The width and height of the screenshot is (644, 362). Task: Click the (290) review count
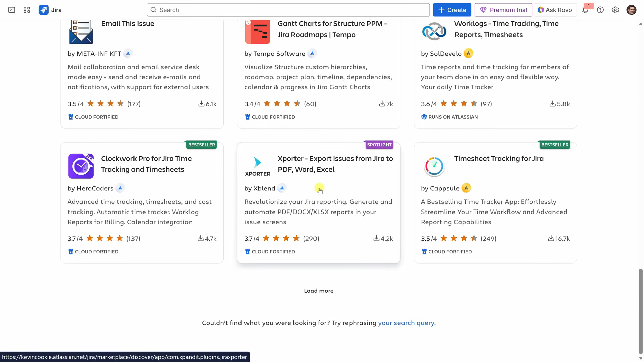[x=311, y=239]
